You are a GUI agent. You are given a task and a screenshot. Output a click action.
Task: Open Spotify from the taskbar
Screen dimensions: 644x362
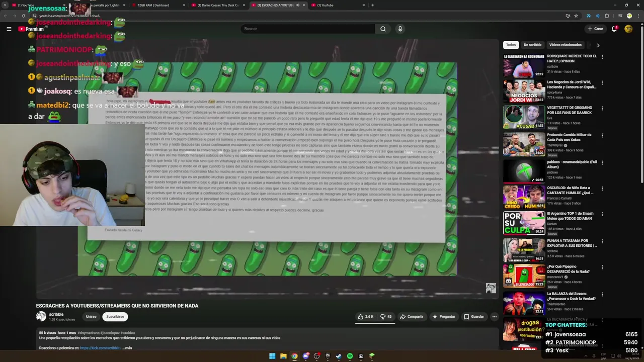coord(350,356)
